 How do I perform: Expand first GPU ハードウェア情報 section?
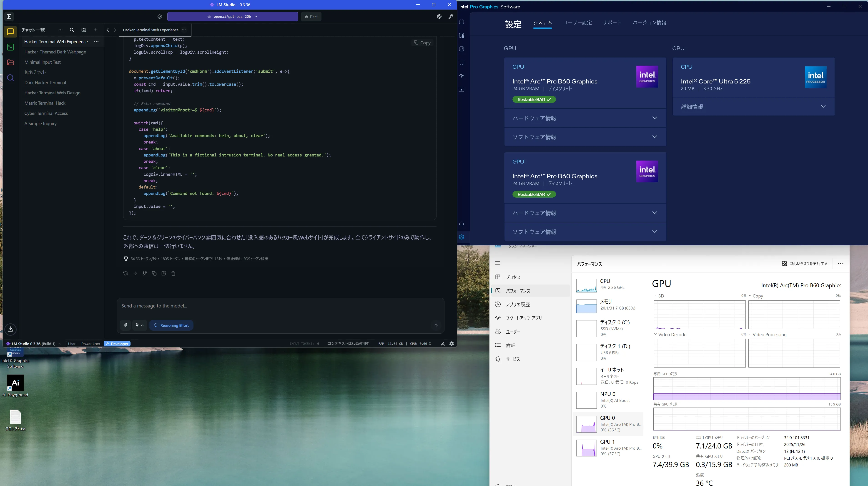pos(585,118)
